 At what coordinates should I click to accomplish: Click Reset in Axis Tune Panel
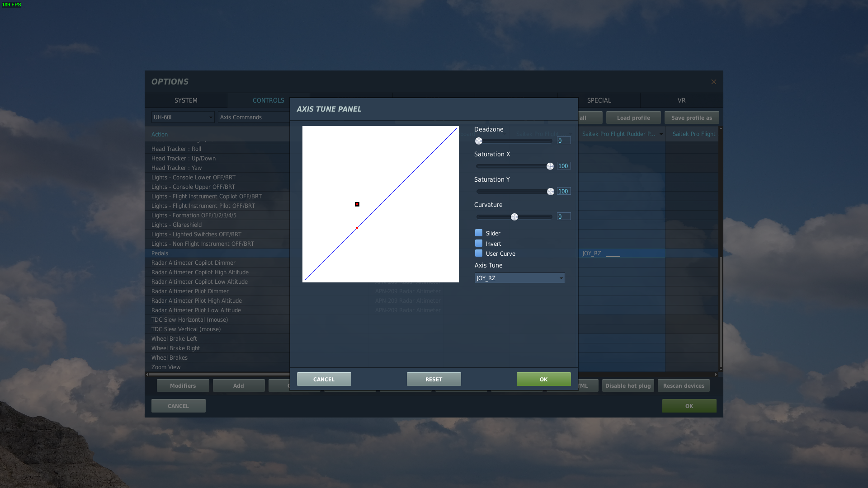click(x=434, y=379)
